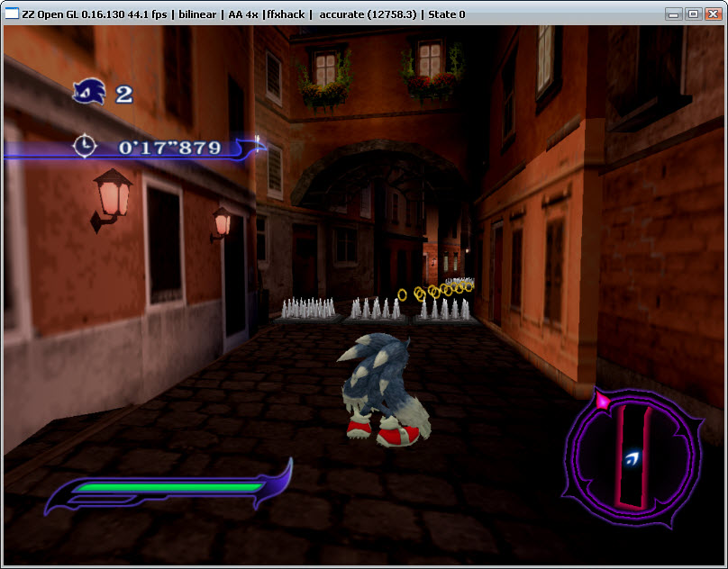Click the leftmost cluster of floor spikes

click(x=309, y=309)
